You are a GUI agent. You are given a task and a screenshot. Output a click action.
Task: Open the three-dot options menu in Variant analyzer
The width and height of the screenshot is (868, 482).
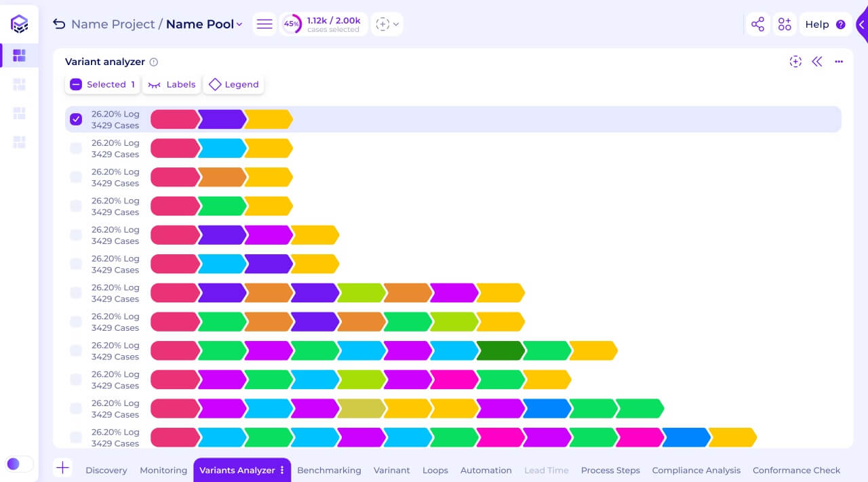[x=839, y=62]
